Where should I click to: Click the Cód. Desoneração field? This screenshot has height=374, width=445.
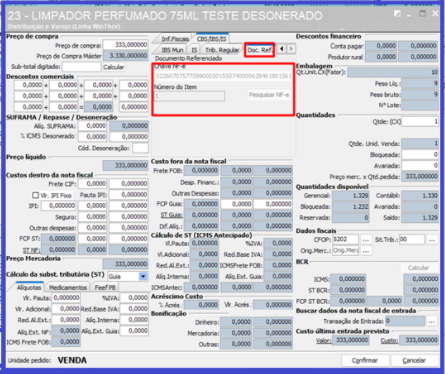(140, 148)
